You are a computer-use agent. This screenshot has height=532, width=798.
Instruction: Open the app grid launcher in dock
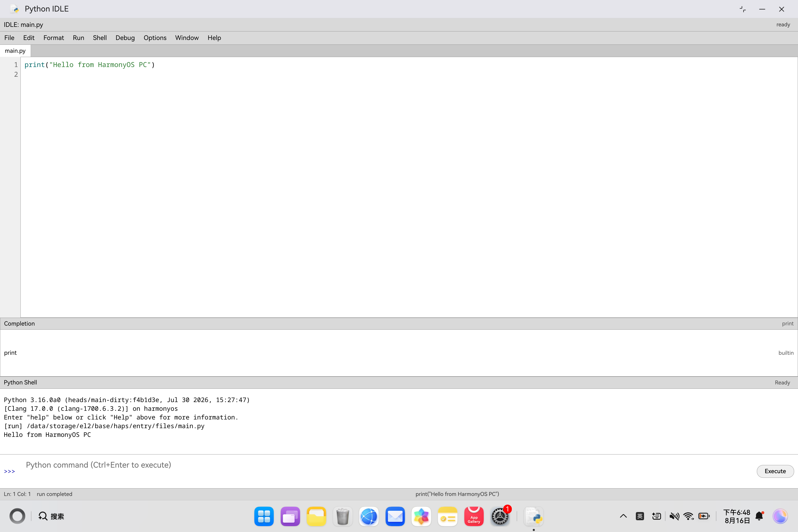point(264,516)
